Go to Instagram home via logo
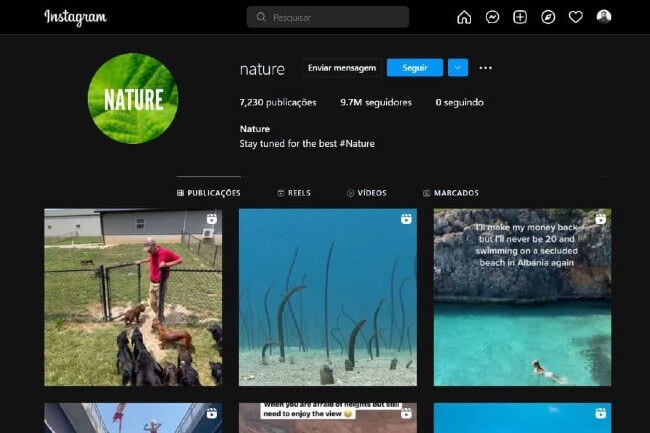This screenshot has height=433, width=650. [75, 17]
